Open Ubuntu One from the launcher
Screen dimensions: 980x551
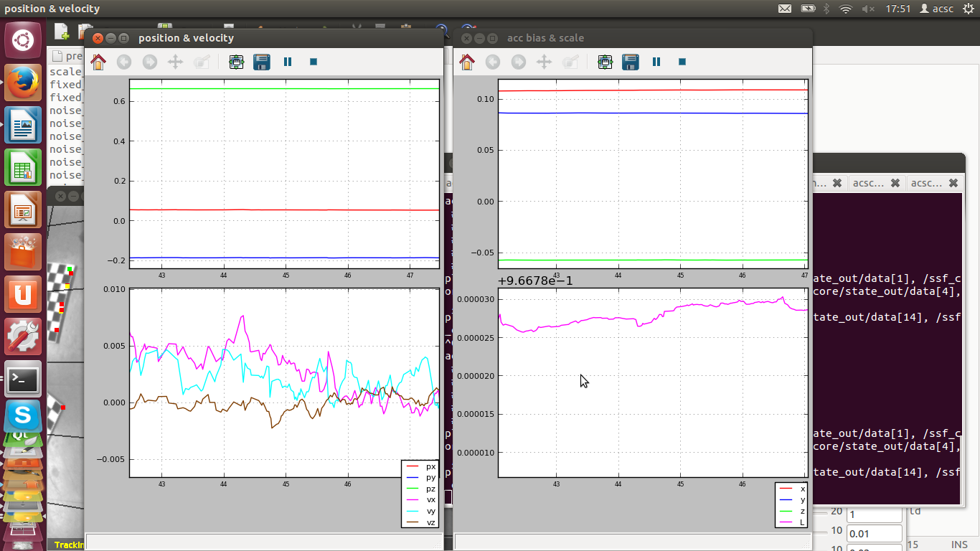[x=23, y=295]
